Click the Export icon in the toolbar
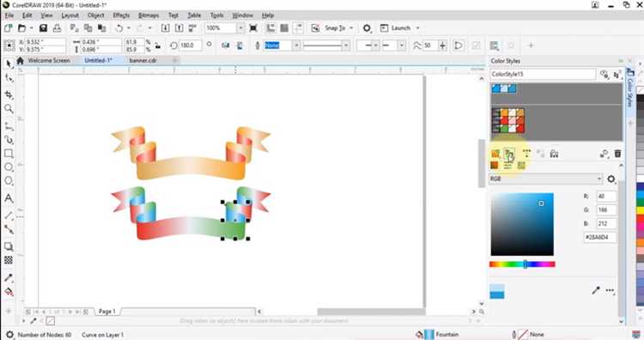This screenshot has width=644, height=340. pos(179,28)
